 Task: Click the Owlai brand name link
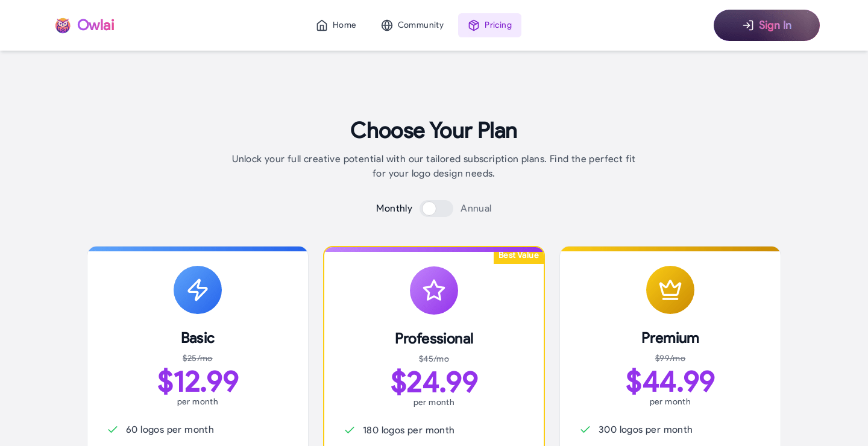pos(96,25)
